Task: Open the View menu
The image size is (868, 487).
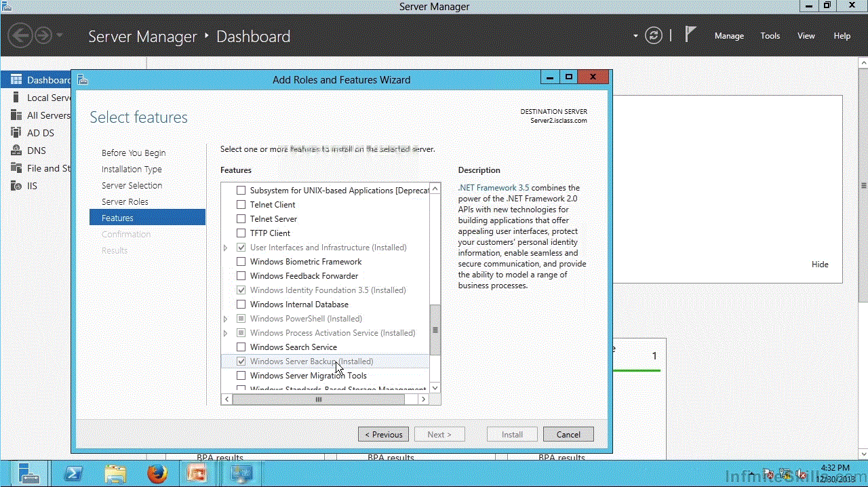Action: tap(806, 36)
